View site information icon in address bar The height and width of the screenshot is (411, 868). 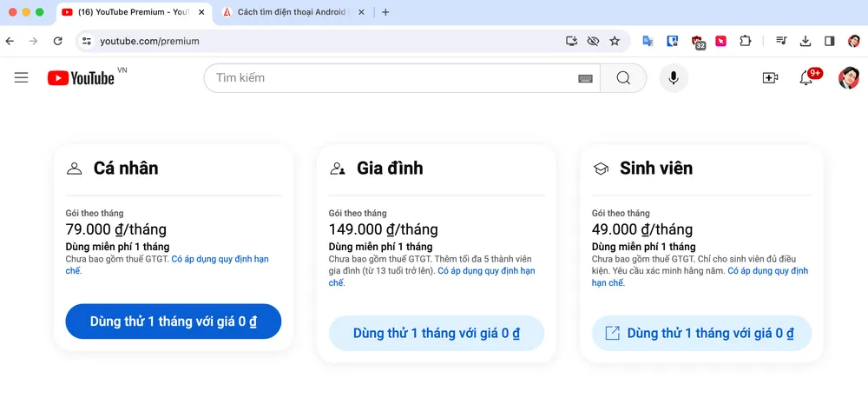pos(86,41)
